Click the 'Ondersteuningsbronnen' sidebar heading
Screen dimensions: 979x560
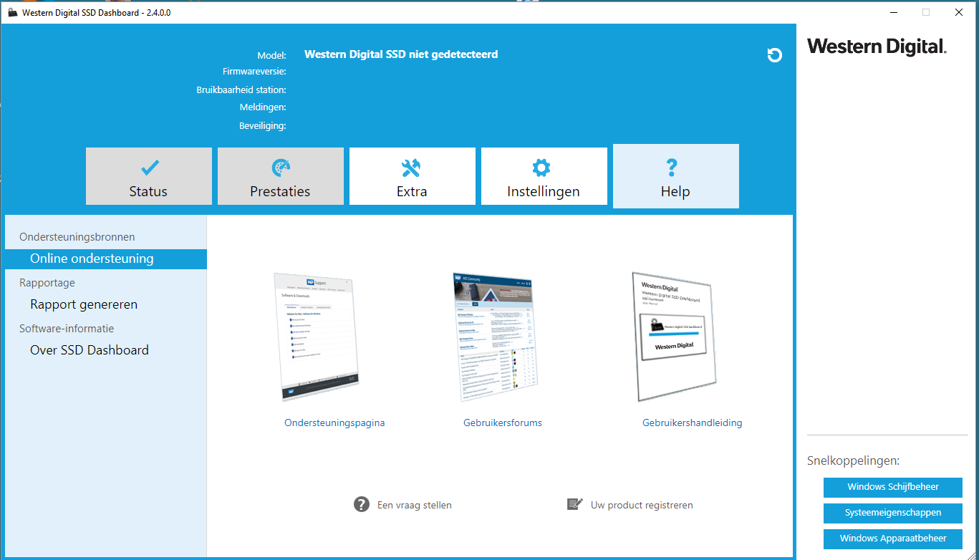point(77,237)
